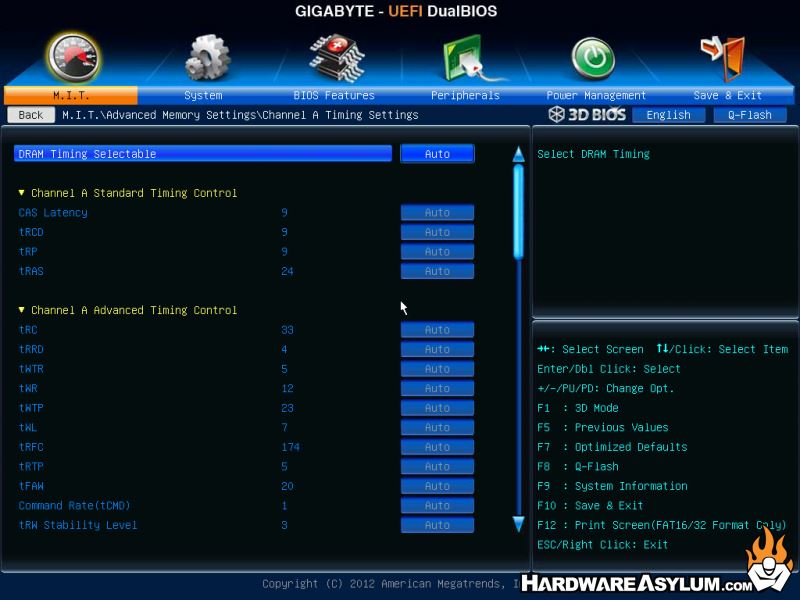Select the tRFC label
800x600 pixels.
point(31,447)
